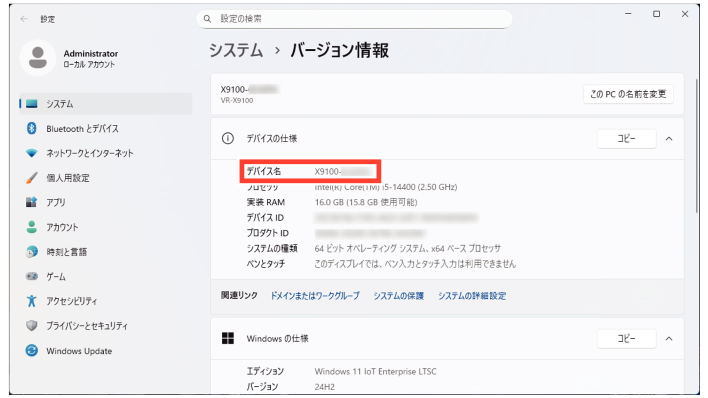The height and width of the screenshot is (398, 708).
Task: Open 個人用設定 label
Action: click(68, 178)
